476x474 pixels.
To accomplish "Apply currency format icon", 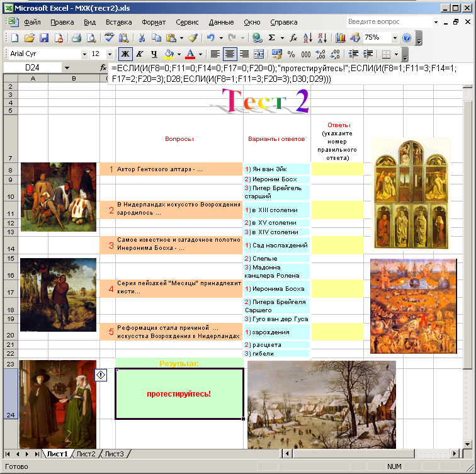I will click(276, 54).
